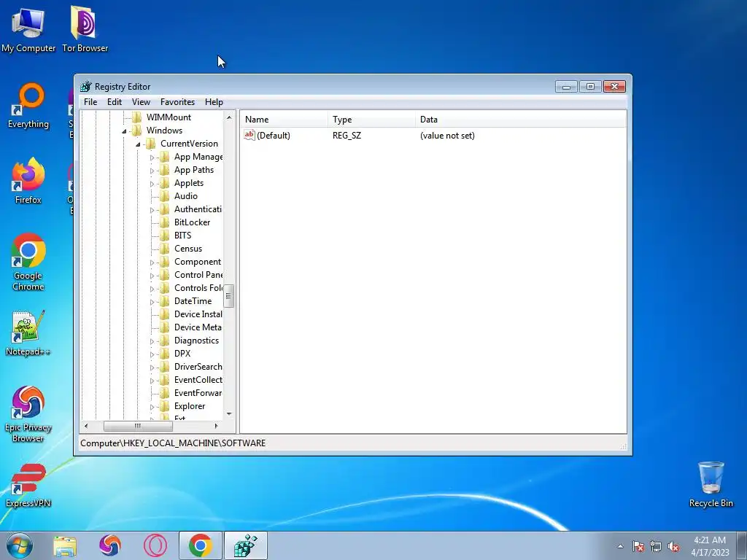Viewport: 747px width, 560px height.
Task: Open the My Computer desktop icon
Action: point(28,29)
